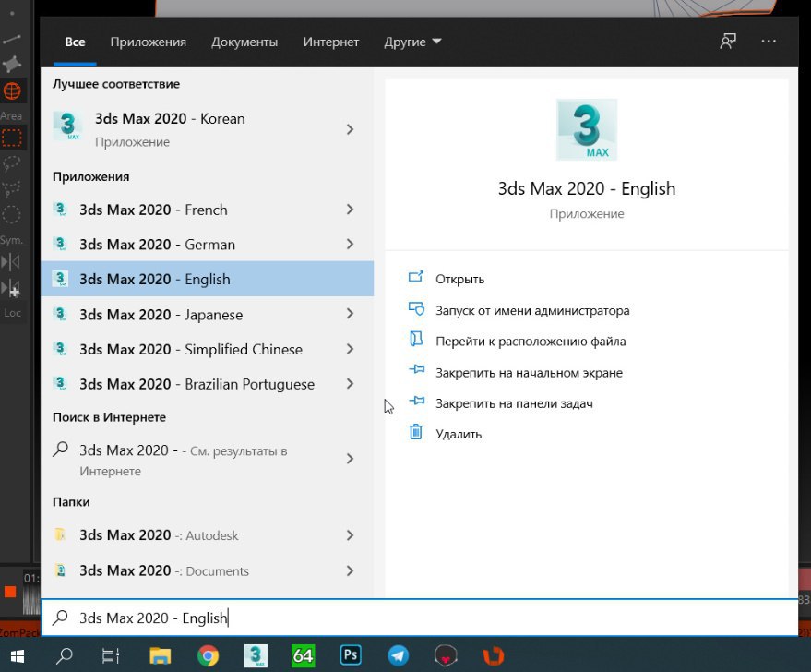Click the feedback icon in search header

click(728, 41)
